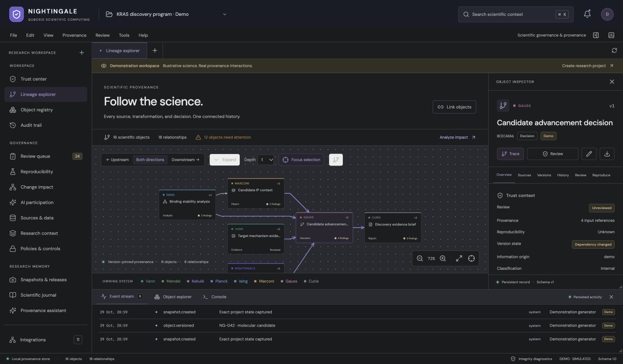
Task: Switch to the Sources inspector tab
Action: coord(524,175)
